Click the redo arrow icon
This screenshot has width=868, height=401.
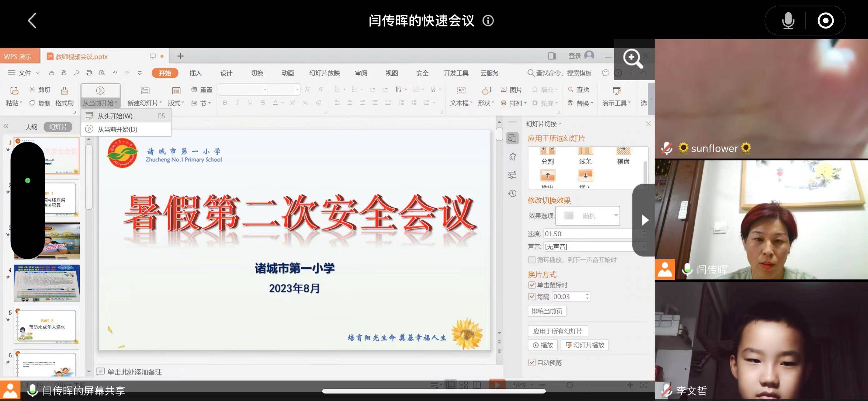point(127,73)
